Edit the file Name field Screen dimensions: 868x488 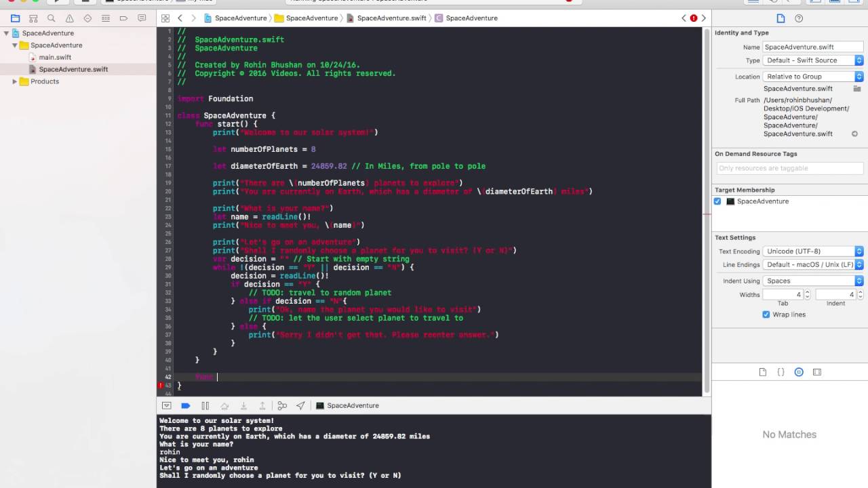point(813,47)
